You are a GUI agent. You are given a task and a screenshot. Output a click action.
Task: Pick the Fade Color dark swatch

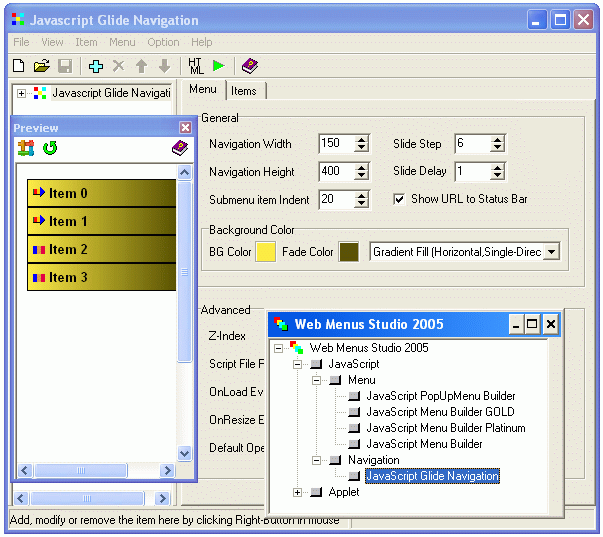(349, 252)
